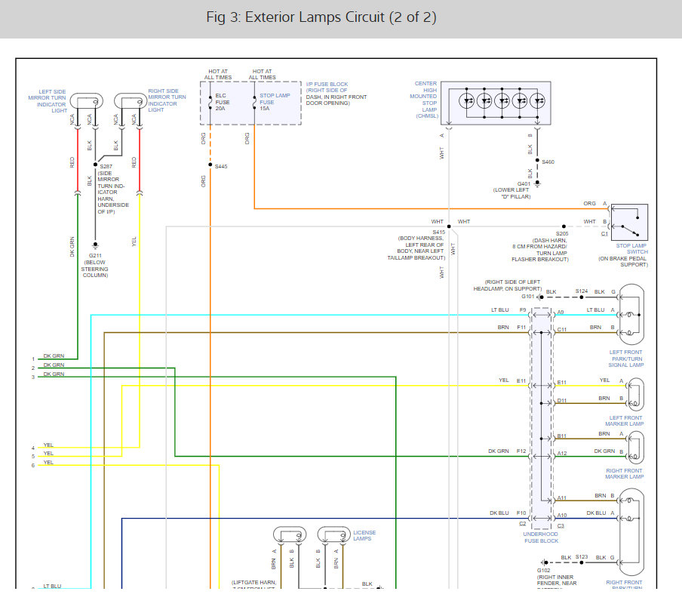Viewport: 682px width, 616px height.
Task: Click connector pin label A9
Action: pos(561,312)
